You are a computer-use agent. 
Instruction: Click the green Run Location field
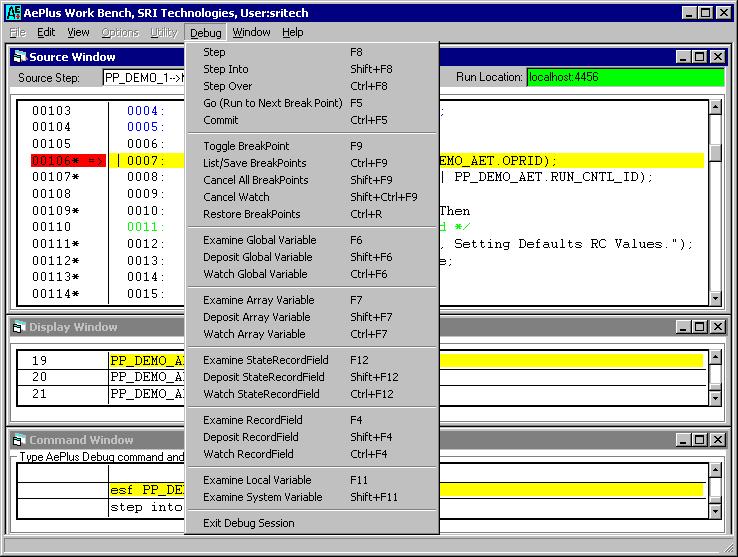click(x=625, y=77)
